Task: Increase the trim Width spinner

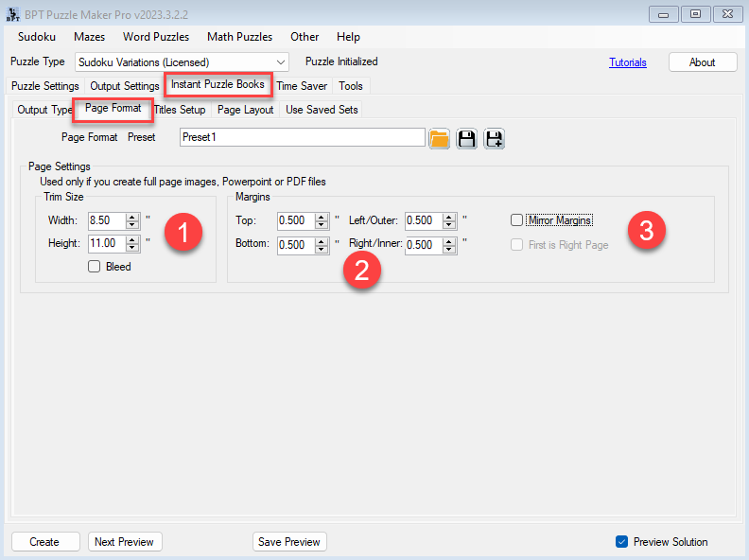Action: coord(132,217)
